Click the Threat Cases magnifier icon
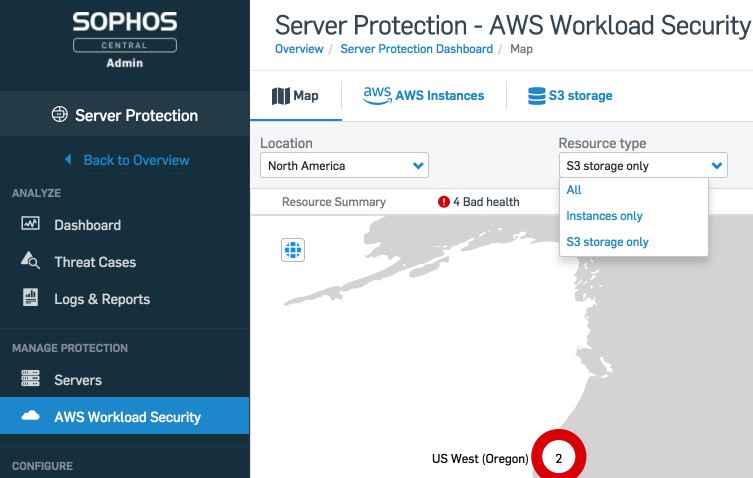Image resolution: width=753 pixels, height=478 pixels. coord(30,260)
